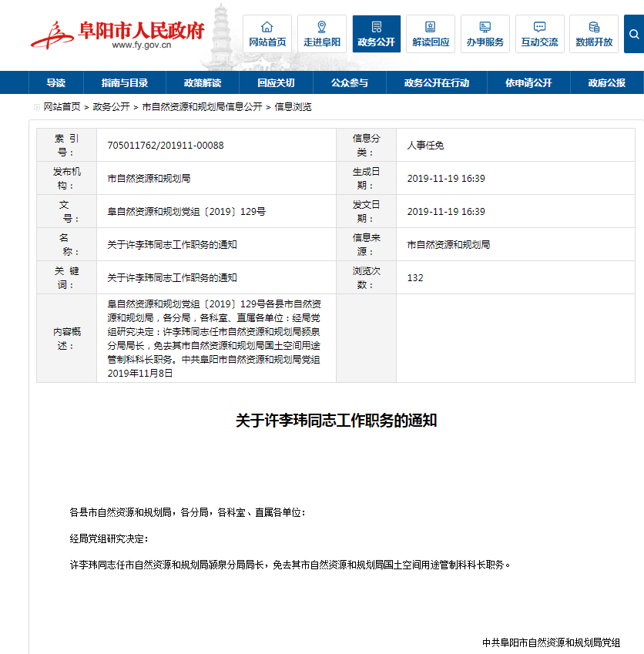Select 回应关切 in the blue nav bar
644x654 pixels.
(276, 82)
